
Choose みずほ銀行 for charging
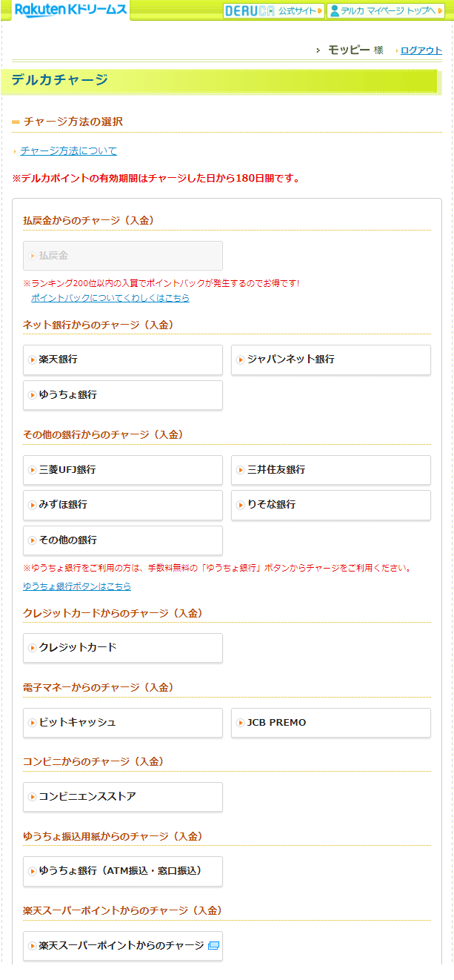123,505
